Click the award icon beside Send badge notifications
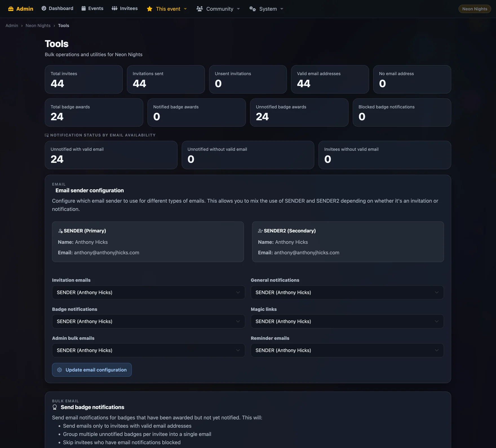 55,407
